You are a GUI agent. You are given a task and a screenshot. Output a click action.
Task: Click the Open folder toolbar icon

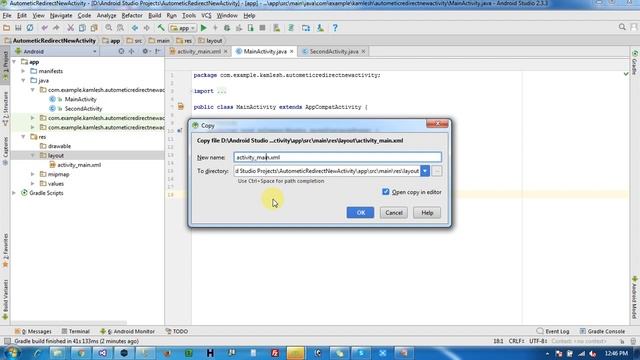click(x=7, y=28)
